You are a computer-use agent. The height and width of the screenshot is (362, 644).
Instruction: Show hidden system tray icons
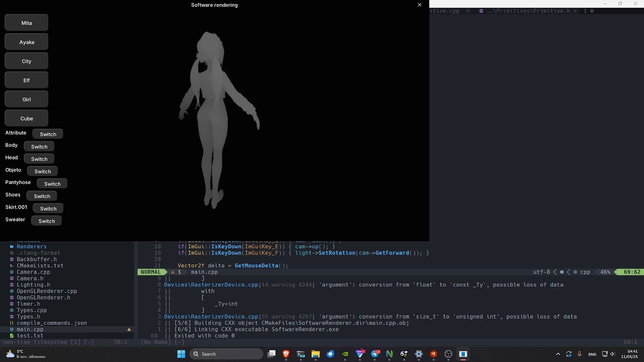(x=558, y=354)
